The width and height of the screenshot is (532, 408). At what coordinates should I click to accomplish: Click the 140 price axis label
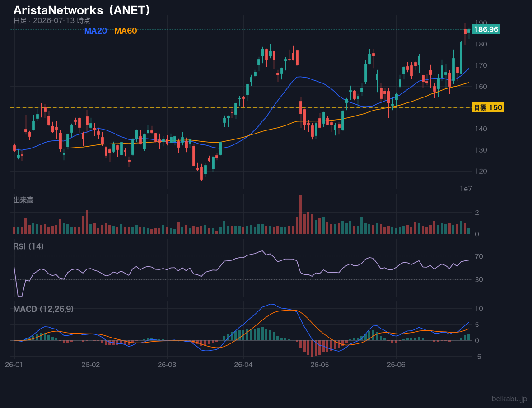481,129
